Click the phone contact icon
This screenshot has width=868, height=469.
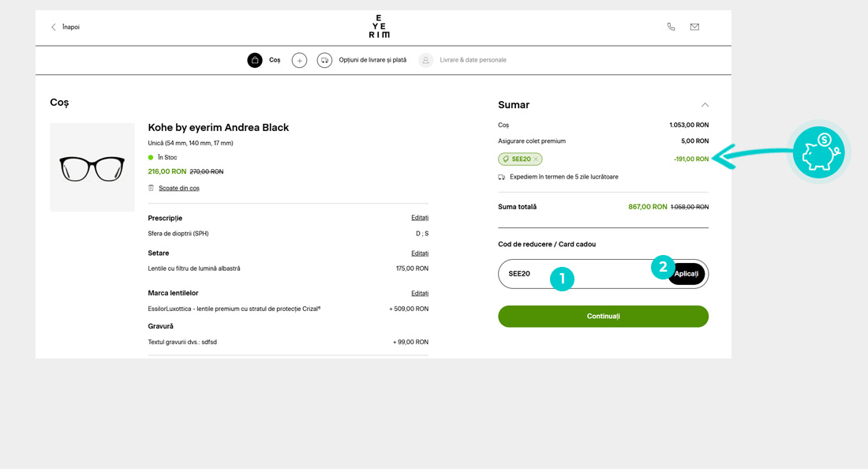click(671, 27)
